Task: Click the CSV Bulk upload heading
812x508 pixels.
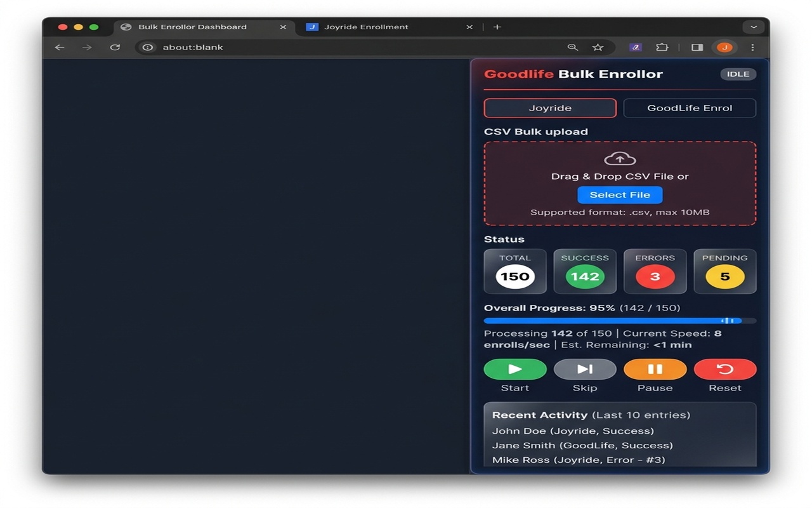Action: (x=536, y=131)
